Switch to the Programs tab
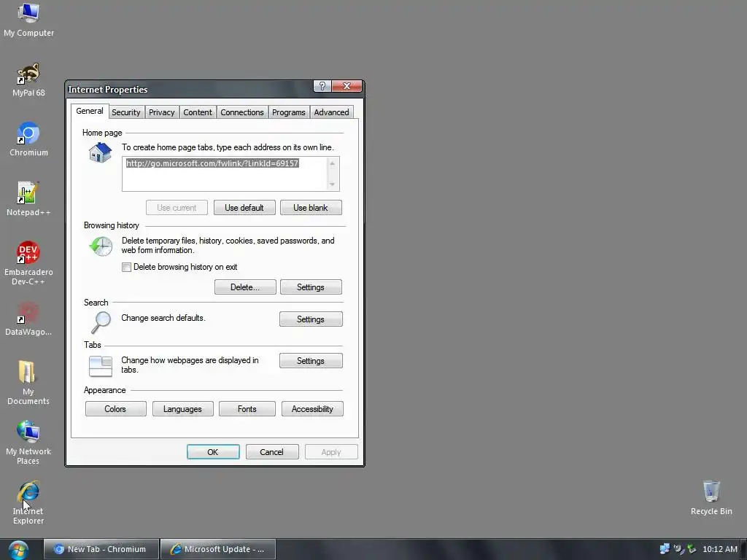Viewport: 747px width, 560px height. (289, 112)
